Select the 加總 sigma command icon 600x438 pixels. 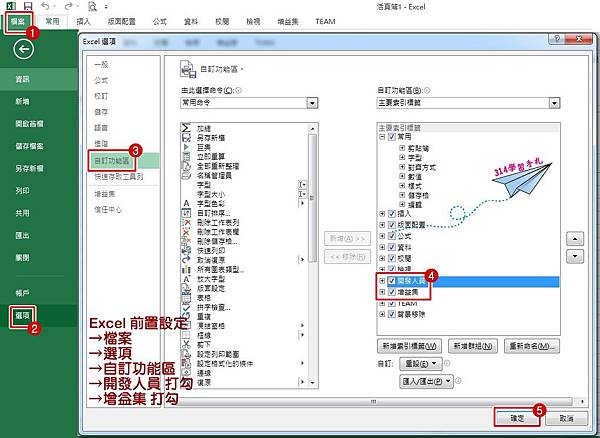186,128
